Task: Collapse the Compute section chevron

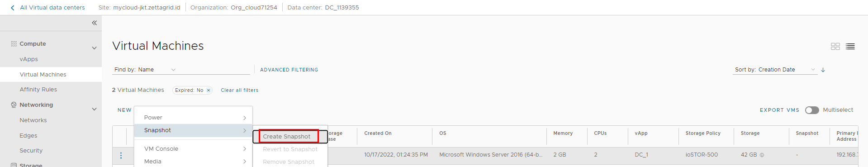Action: point(94,48)
